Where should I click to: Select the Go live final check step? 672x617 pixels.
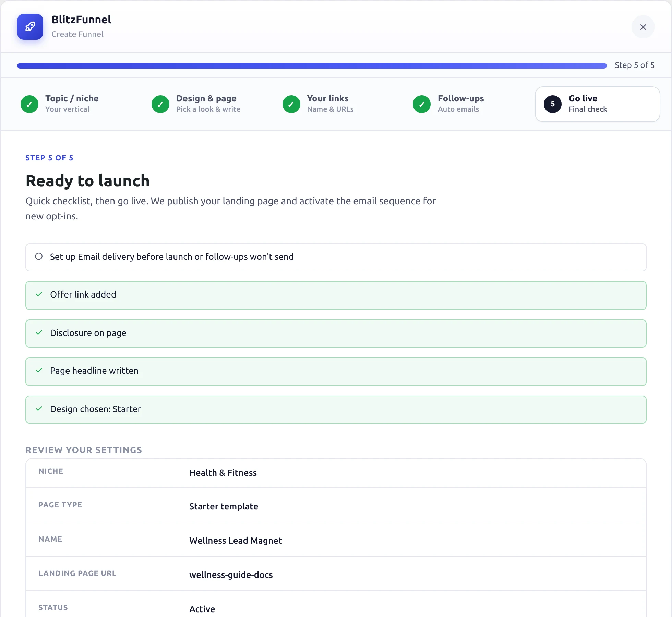point(598,104)
